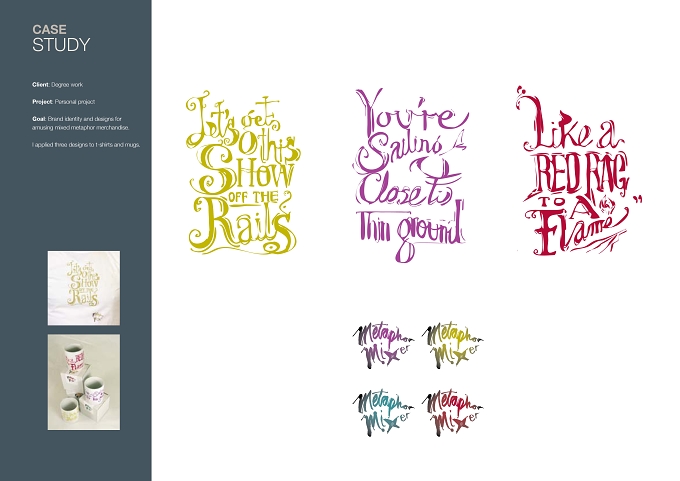Image resolution: width=680 pixels, height=481 pixels.
Task: Click the Goal description paragraph
Action: tap(81, 123)
